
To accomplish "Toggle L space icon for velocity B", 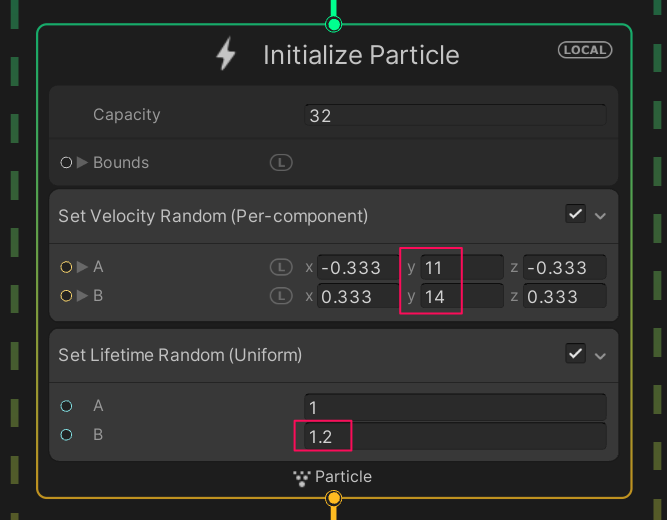I will (281, 296).
